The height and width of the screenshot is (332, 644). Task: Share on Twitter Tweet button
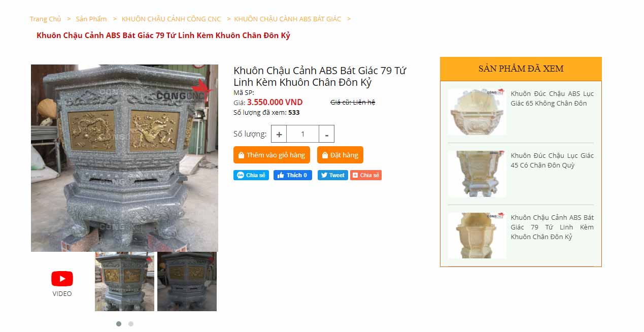[x=333, y=175]
